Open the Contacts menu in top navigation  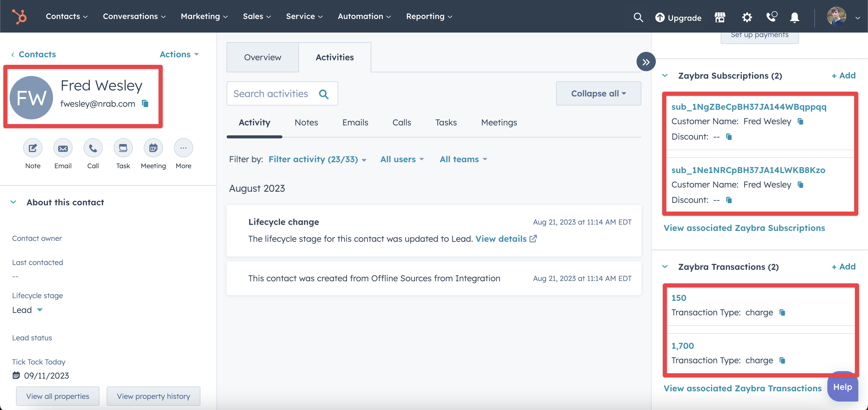tap(67, 16)
